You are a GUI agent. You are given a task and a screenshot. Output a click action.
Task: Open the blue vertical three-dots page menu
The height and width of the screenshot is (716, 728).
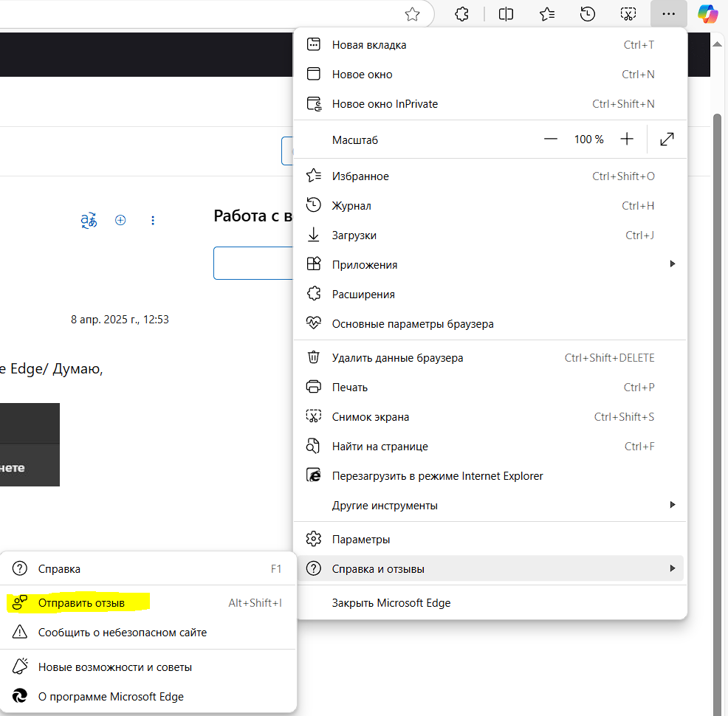click(153, 221)
